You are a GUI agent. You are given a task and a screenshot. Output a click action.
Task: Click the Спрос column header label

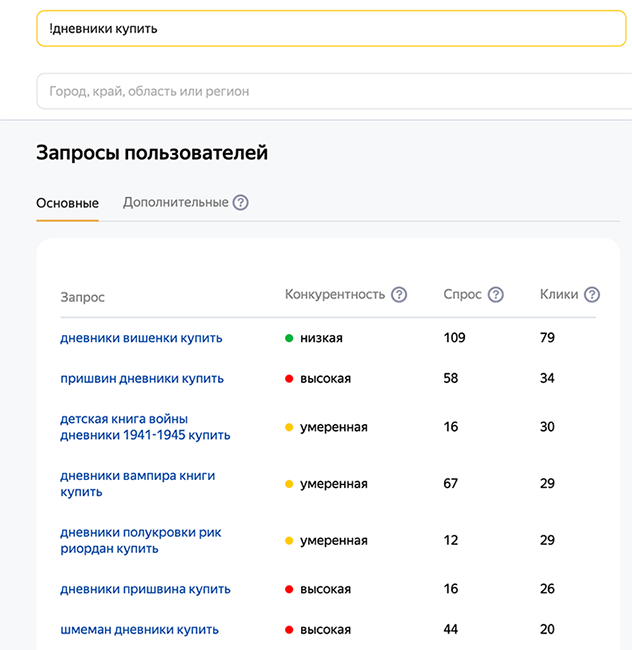(462, 295)
